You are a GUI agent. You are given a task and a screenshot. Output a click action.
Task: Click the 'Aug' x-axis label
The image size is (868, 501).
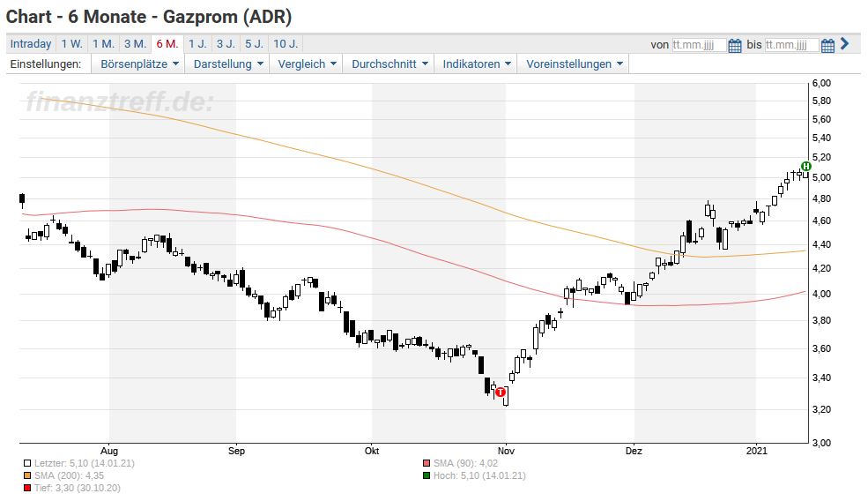pyautogui.click(x=109, y=451)
